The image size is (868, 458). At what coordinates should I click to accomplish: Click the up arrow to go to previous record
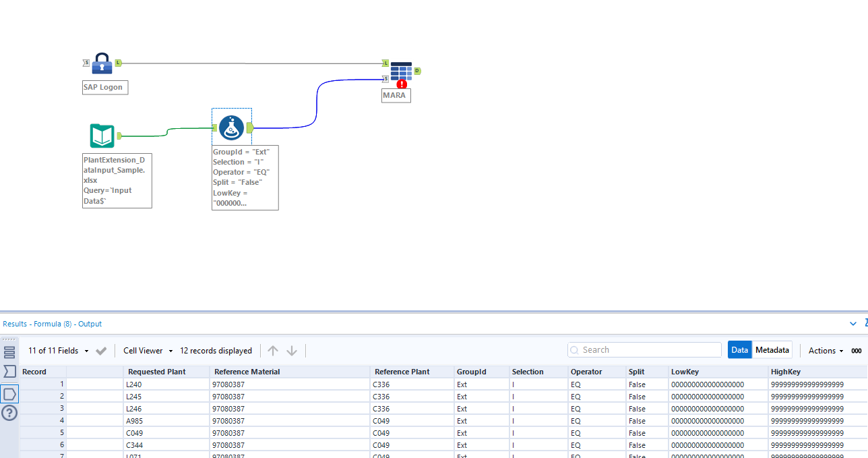(273, 350)
